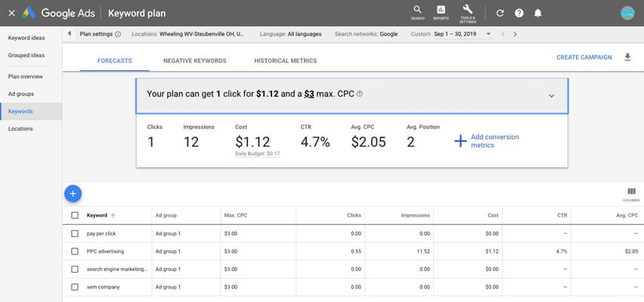Open the Search tool icon
Screen dimensions: 644x302
[x=417, y=11]
